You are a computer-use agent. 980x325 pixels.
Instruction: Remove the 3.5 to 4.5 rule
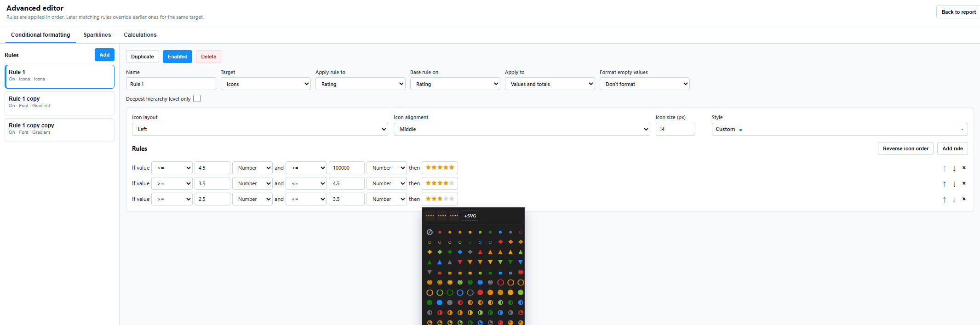click(x=964, y=183)
